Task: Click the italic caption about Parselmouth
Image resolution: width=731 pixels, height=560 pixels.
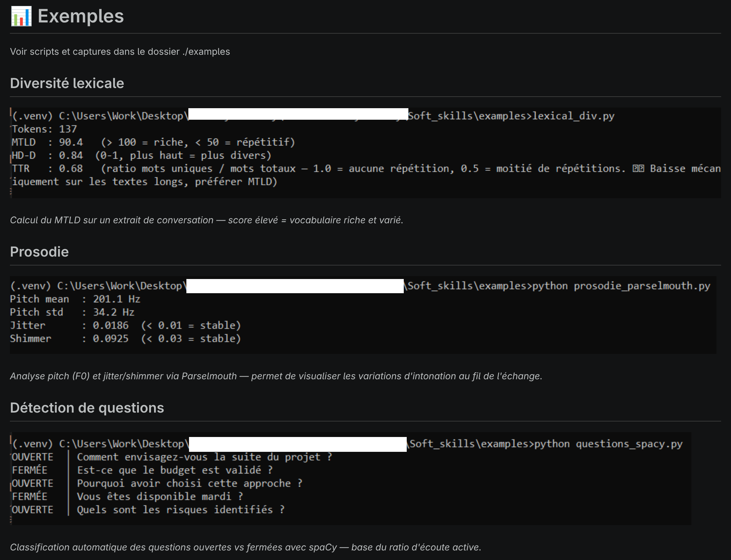Action: tap(276, 376)
